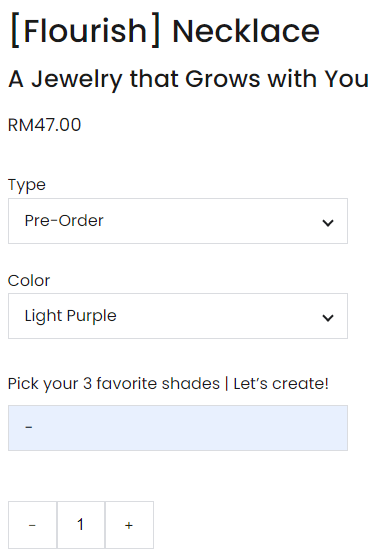
Task: Click the Type field label
Action: coord(27,185)
